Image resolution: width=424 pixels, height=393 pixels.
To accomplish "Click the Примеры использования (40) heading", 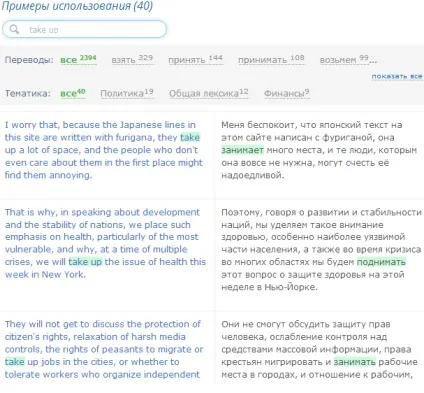I will pos(77,6).
